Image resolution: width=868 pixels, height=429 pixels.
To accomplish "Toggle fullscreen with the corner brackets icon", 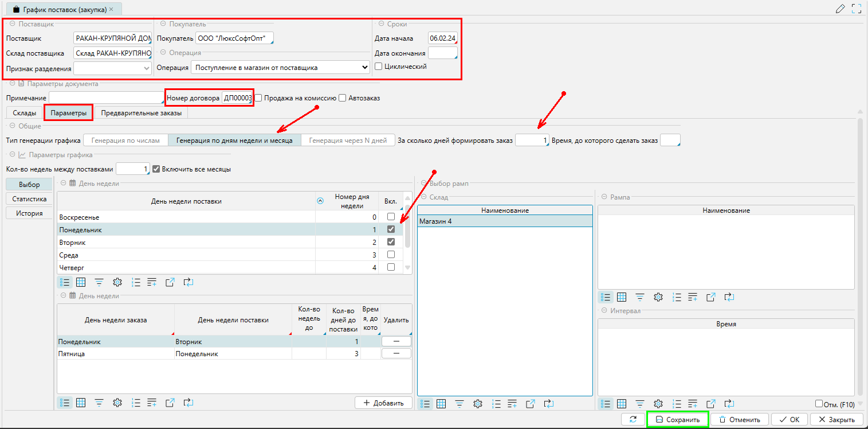I will (857, 9).
